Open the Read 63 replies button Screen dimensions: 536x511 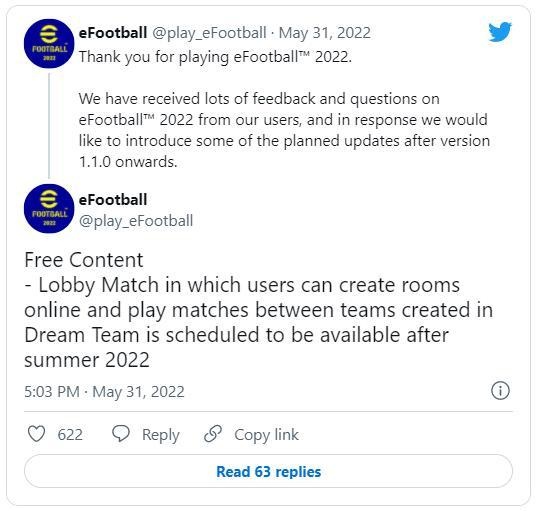268,471
